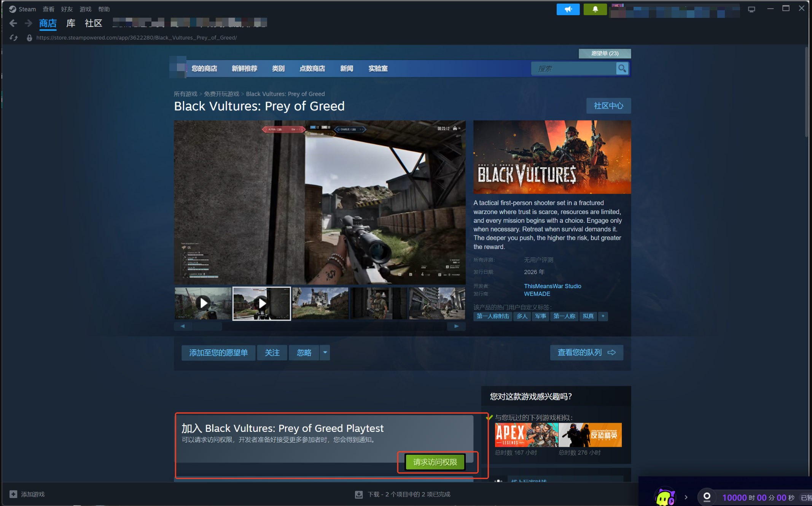The height and width of the screenshot is (506, 812).
Task: Expand more tags with plus button
Action: point(603,316)
